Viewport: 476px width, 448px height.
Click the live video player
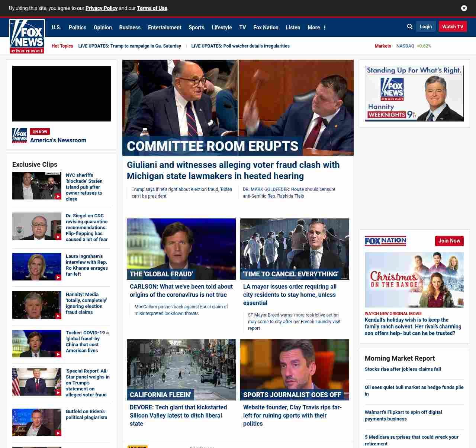pyautogui.click(x=62, y=94)
